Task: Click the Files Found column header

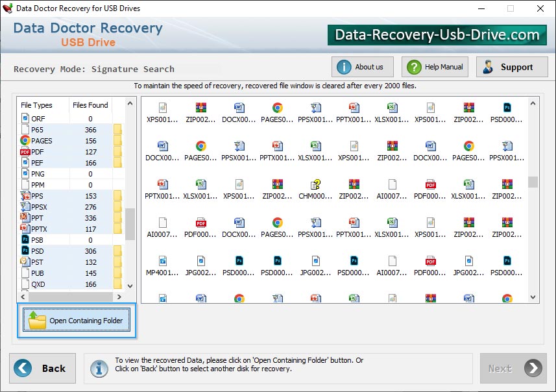Action: coord(90,105)
